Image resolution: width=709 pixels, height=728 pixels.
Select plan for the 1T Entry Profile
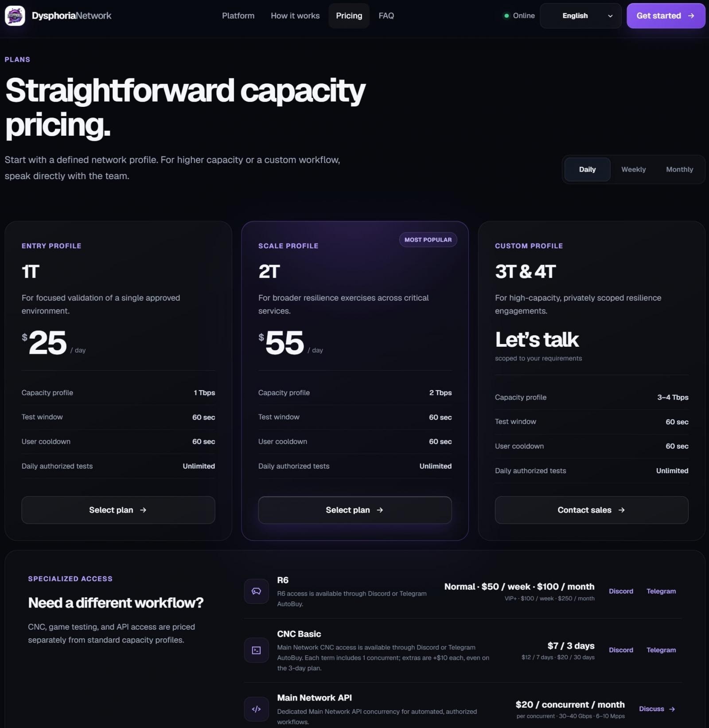tap(118, 510)
